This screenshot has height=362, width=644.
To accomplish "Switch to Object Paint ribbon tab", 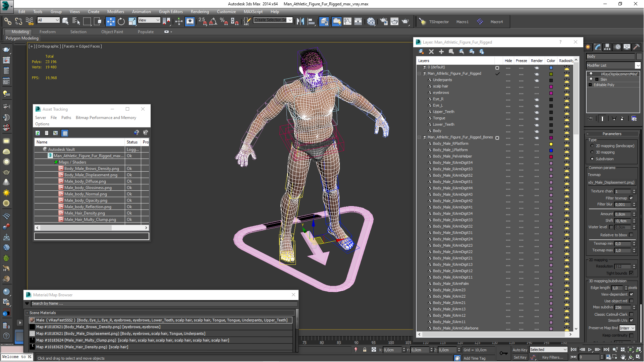I will click(x=112, y=32).
